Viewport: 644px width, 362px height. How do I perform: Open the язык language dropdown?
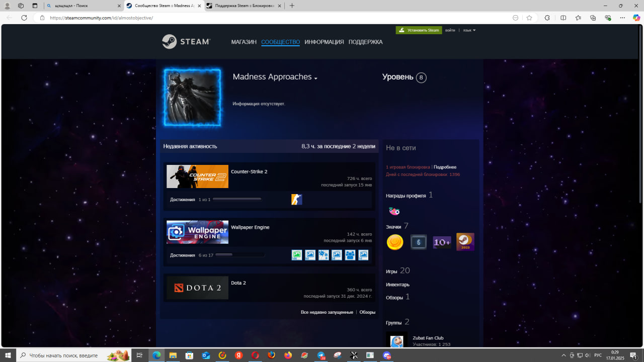tap(469, 30)
